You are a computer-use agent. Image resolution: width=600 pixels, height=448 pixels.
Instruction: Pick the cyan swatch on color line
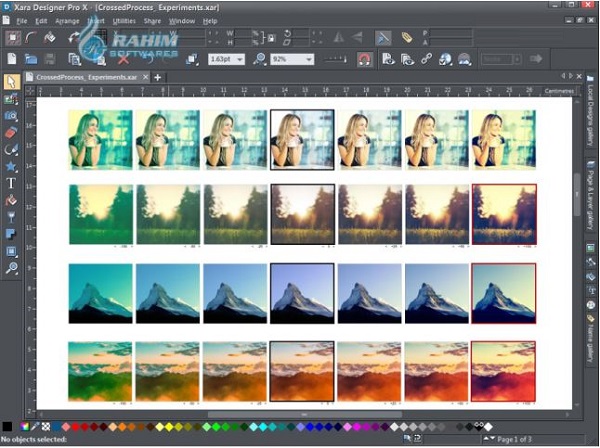(263, 427)
